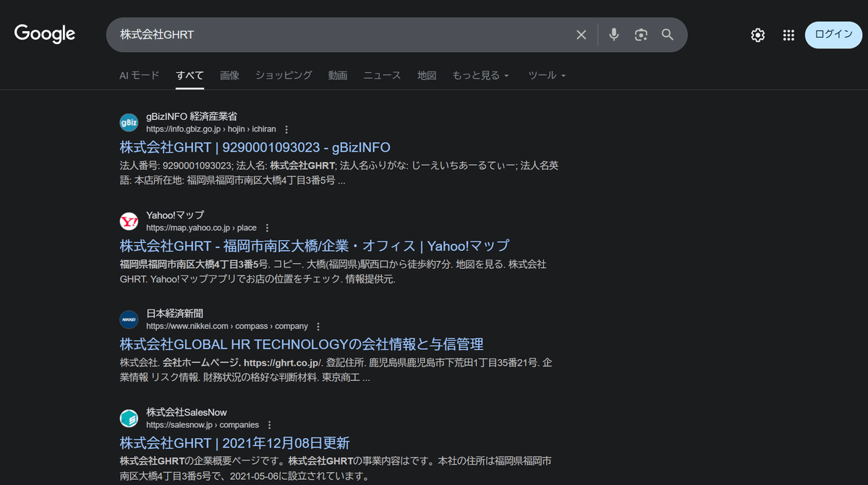Image resolution: width=868 pixels, height=485 pixels.
Task: Switch to ニュース tab
Action: (x=382, y=75)
